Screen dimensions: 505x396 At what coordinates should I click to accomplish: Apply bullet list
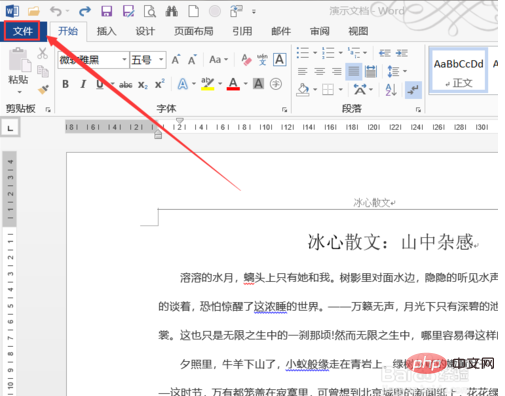303,53
